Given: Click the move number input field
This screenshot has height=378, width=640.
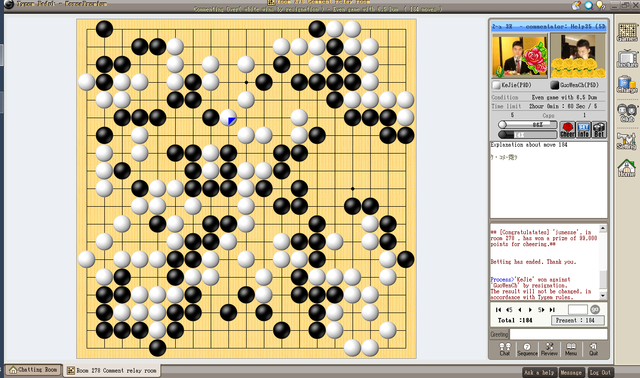Looking at the screenshot, I should [578, 309].
